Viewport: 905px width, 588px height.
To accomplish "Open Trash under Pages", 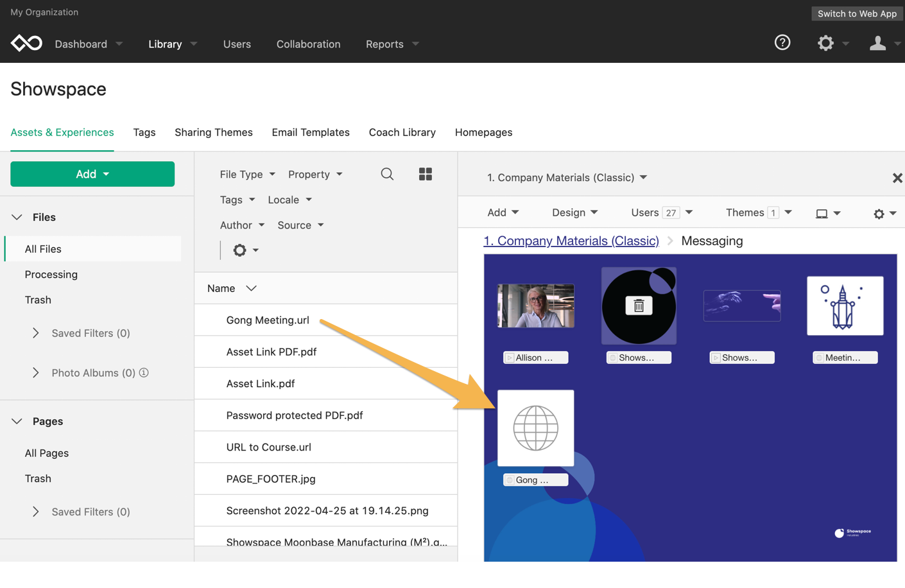I will 38,478.
